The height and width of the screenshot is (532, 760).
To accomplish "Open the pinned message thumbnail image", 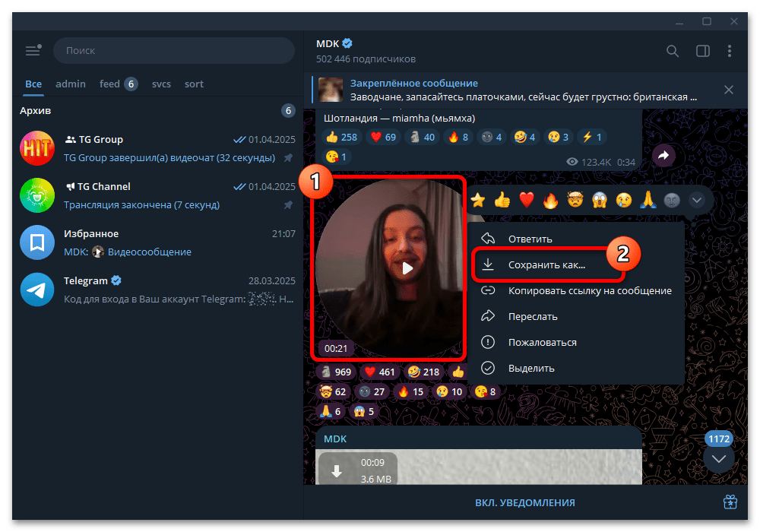I will (331, 90).
